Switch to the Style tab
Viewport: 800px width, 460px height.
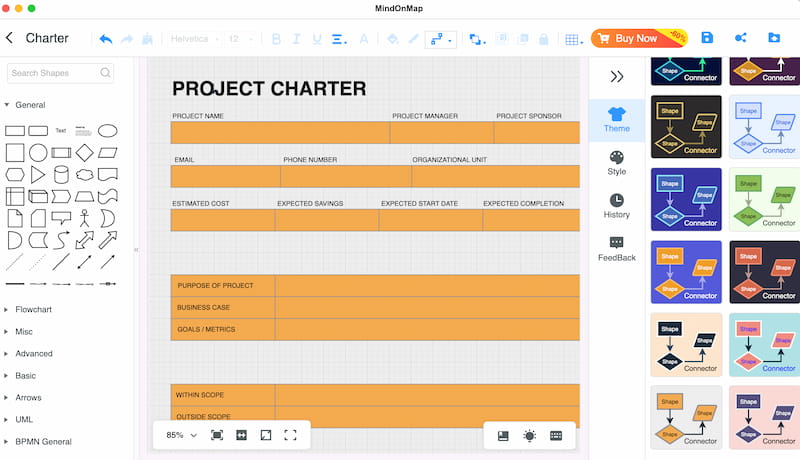pyautogui.click(x=617, y=163)
